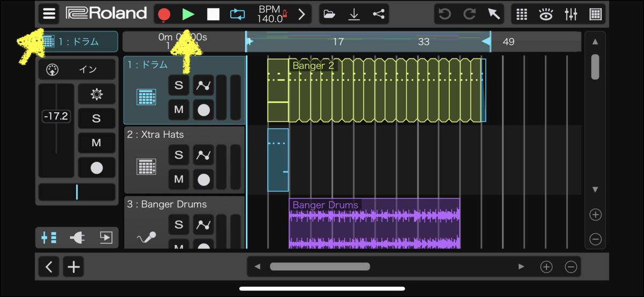Viewport: 644px width, 297px height.
Task: Click the undo arrow icon
Action: [x=444, y=14]
